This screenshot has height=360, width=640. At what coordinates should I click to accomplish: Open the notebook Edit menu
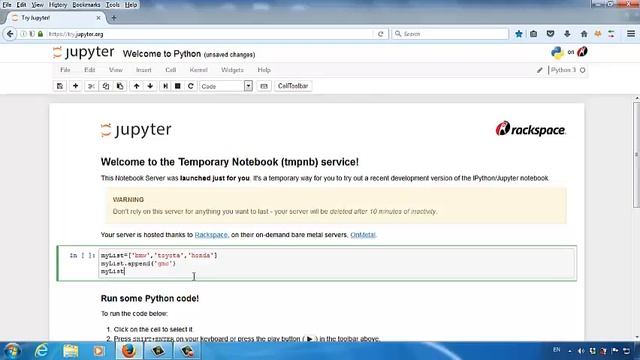89,70
